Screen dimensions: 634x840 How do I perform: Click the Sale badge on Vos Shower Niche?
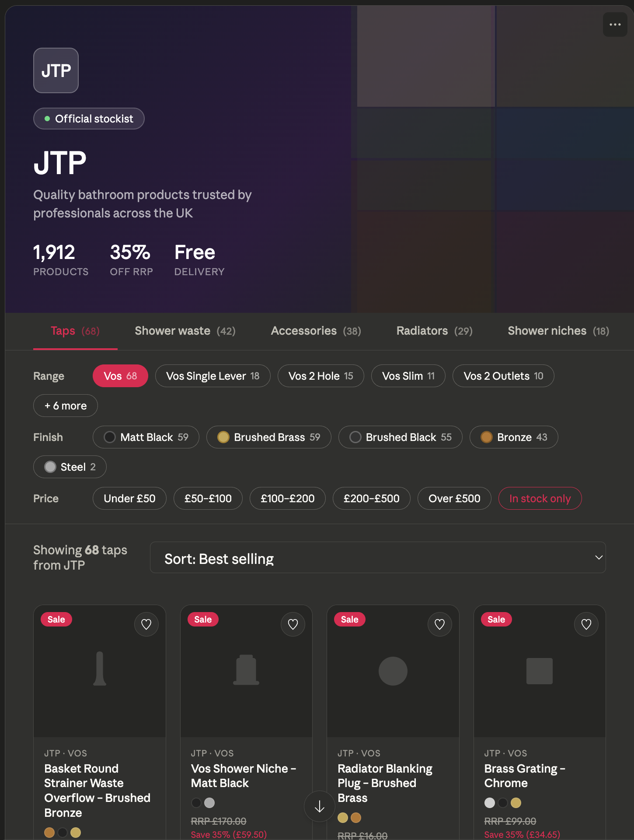[x=203, y=619]
